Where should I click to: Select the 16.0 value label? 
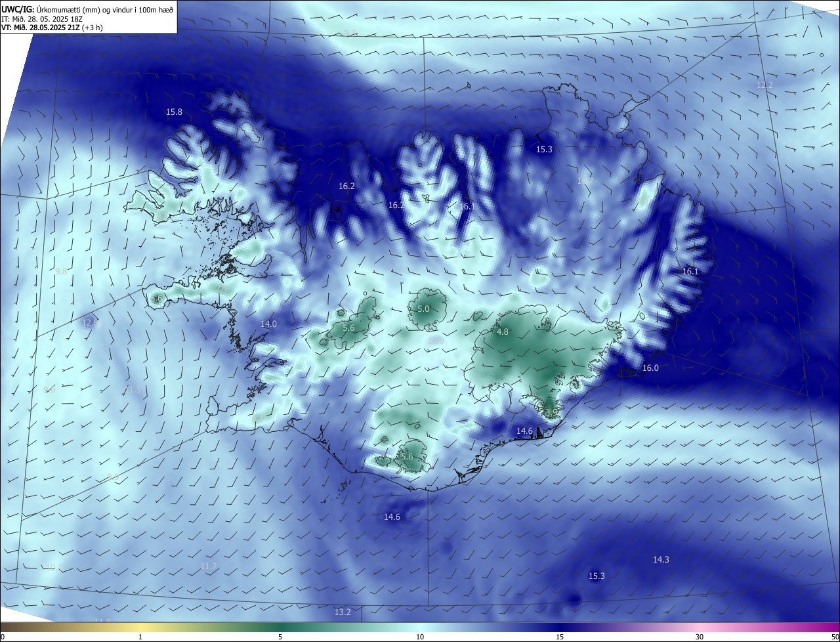click(x=650, y=368)
